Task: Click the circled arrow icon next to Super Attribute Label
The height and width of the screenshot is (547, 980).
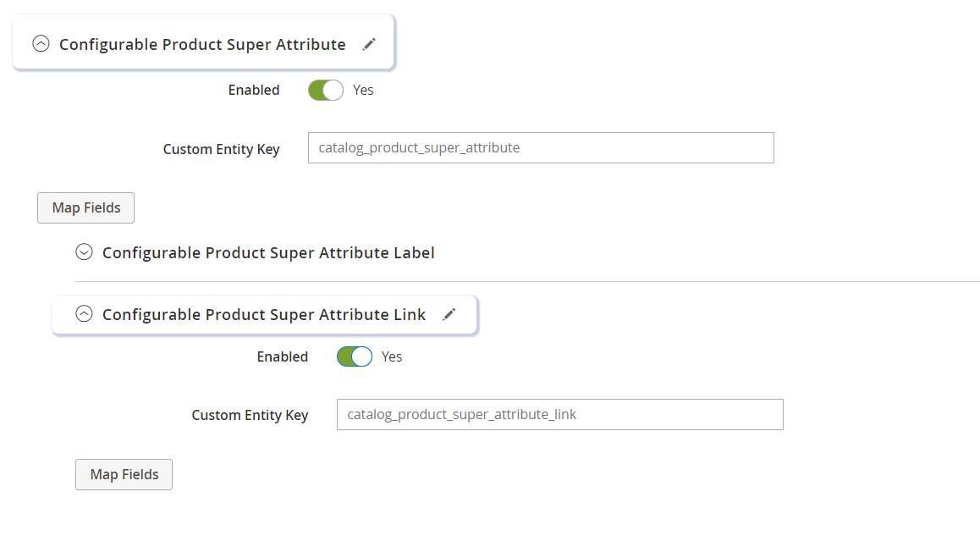Action: pyautogui.click(x=83, y=251)
